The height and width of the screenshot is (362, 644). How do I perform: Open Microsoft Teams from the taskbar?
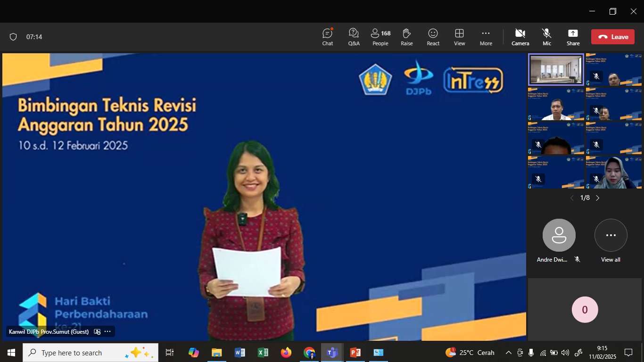[x=332, y=353]
